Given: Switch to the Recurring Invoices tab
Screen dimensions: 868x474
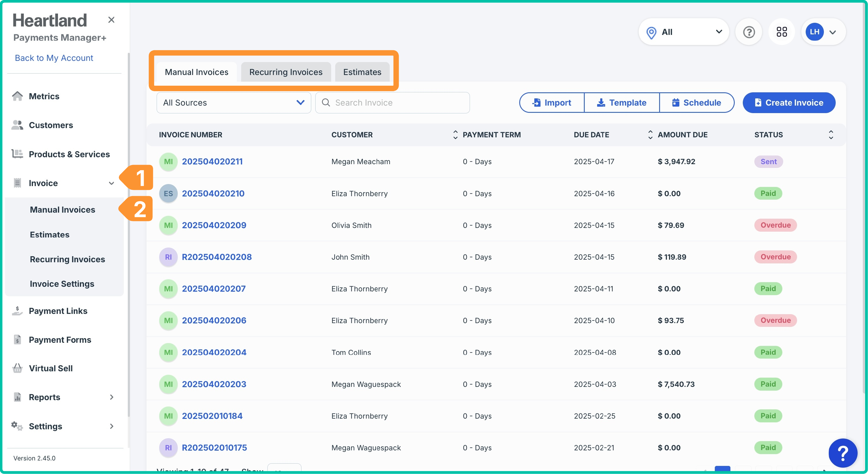Looking at the screenshot, I should (x=286, y=72).
